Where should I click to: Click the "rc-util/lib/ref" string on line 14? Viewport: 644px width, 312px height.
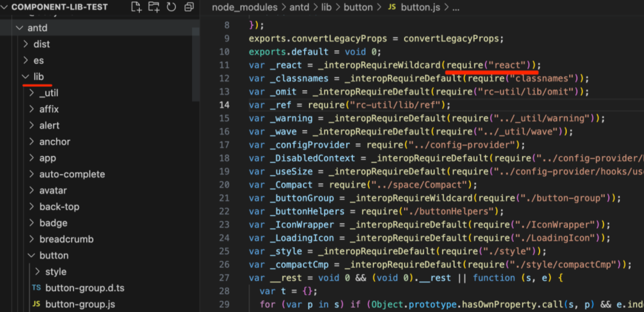click(x=395, y=105)
